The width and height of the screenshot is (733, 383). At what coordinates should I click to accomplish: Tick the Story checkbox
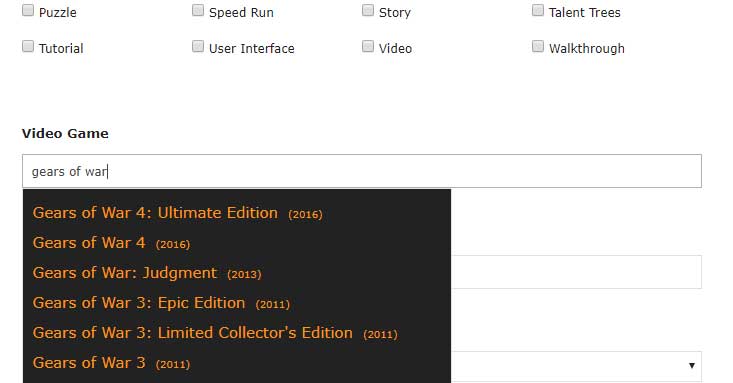pyautogui.click(x=368, y=11)
